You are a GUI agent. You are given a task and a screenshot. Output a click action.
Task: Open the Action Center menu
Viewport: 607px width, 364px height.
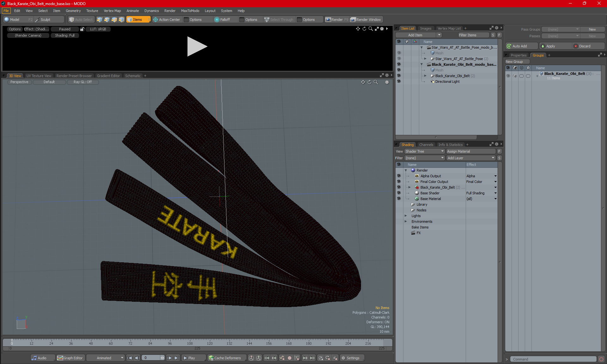click(x=167, y=20)
